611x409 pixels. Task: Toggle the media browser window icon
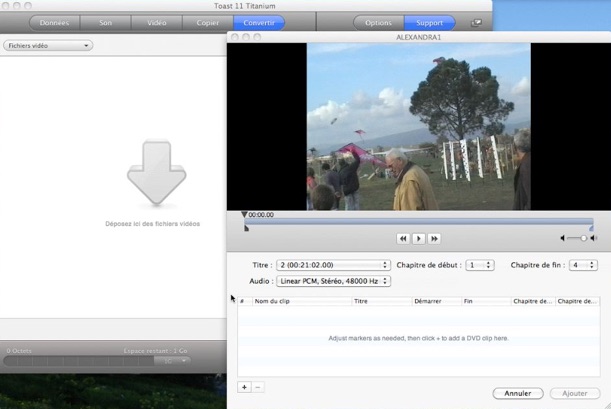pos(476,23)
